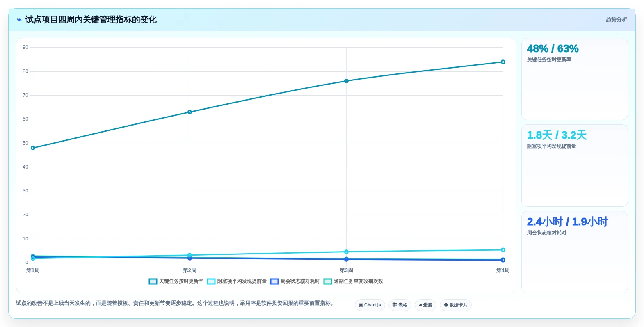The height and width of the screenshot is (327, 644).
Task: Click 阻塞项平均发现提前量 card label
Action: coord(551,146)
